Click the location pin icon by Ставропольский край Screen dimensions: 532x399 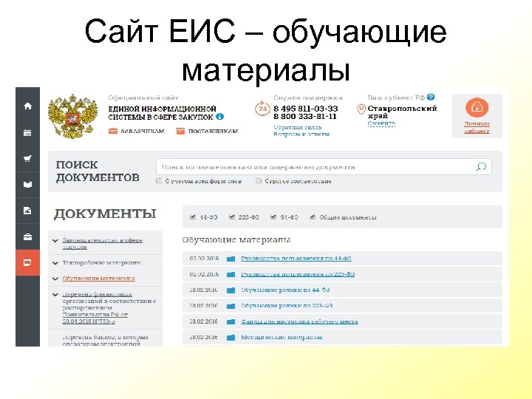[x=361, y=109]
